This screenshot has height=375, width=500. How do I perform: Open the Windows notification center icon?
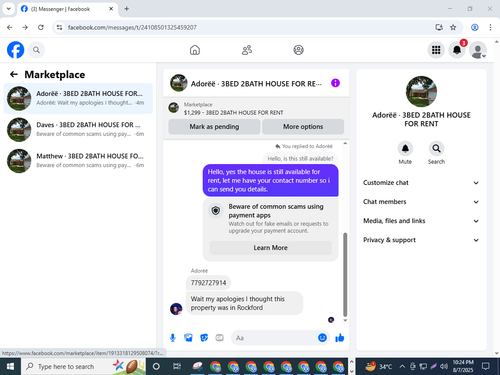pyautogui.click(x=486, y=367)
